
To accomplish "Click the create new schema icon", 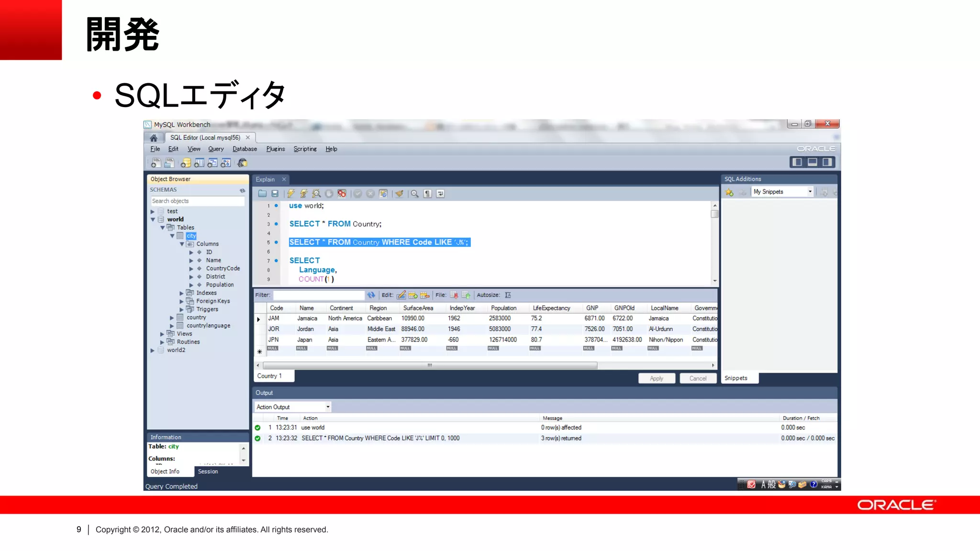I will point(186,163).
